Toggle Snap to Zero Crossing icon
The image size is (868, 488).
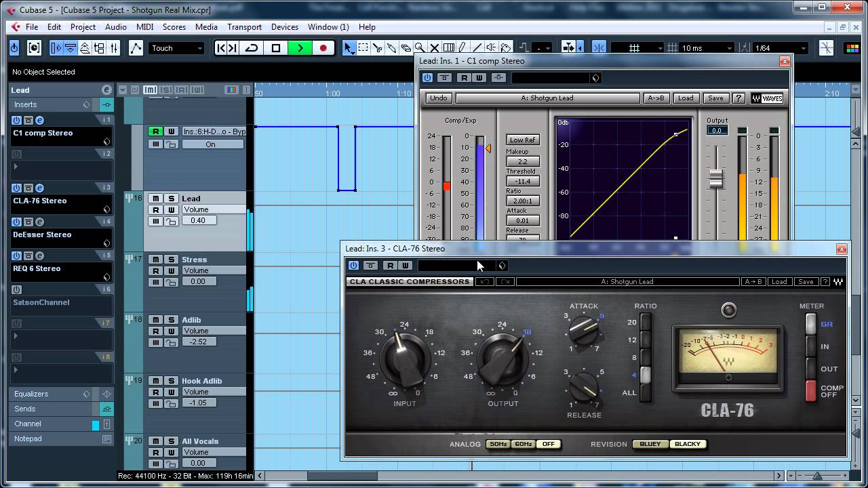pos(826,48)
